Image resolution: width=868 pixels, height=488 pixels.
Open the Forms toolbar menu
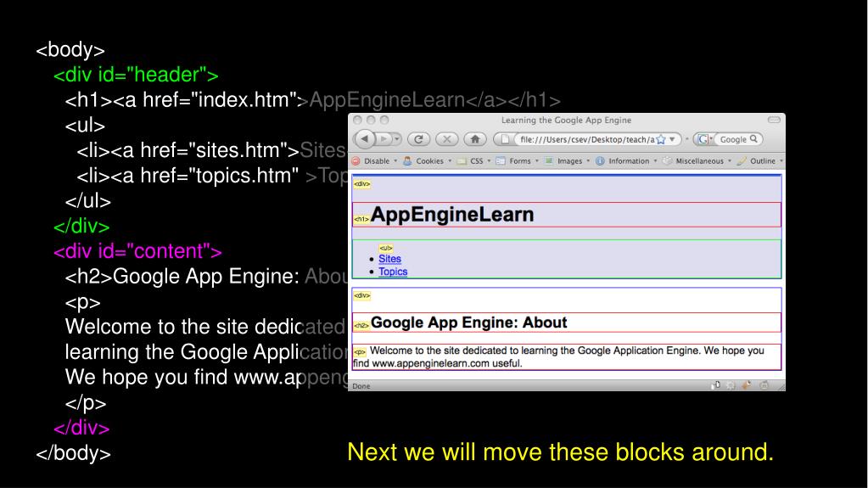(x=520, y=160)
